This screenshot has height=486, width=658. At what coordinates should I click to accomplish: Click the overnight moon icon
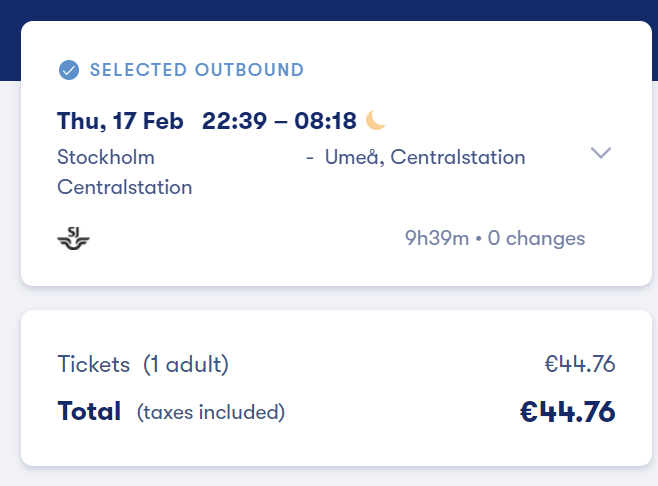pos(375,121)
